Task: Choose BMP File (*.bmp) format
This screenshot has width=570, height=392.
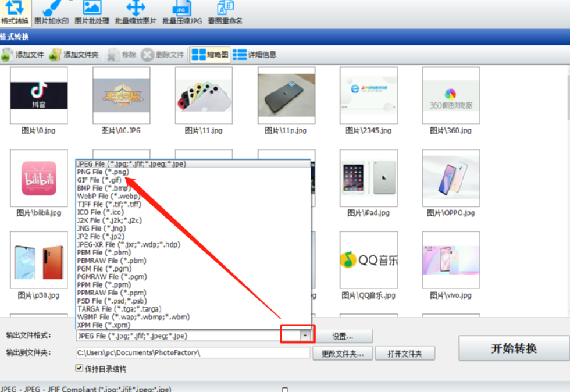Action: [193, 188]
